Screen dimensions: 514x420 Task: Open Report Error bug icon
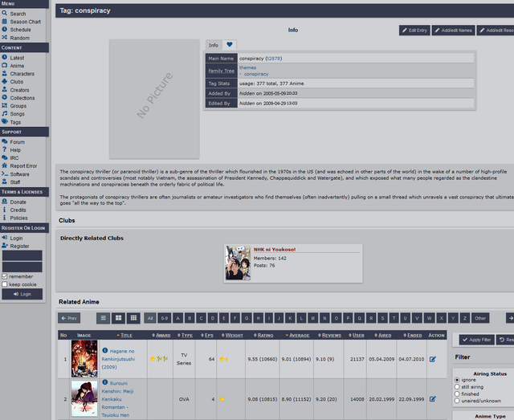coord(4,165)
